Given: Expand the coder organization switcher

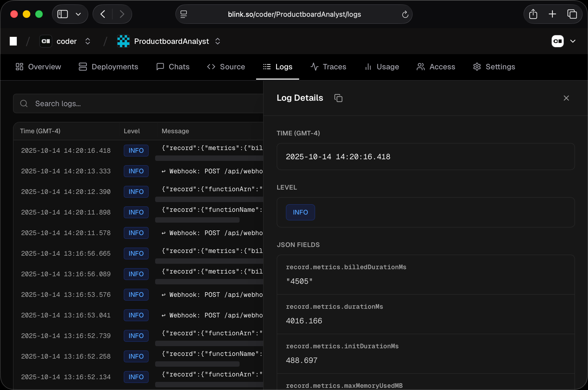Looking at the screenshot, I should (x=87, y=41).
